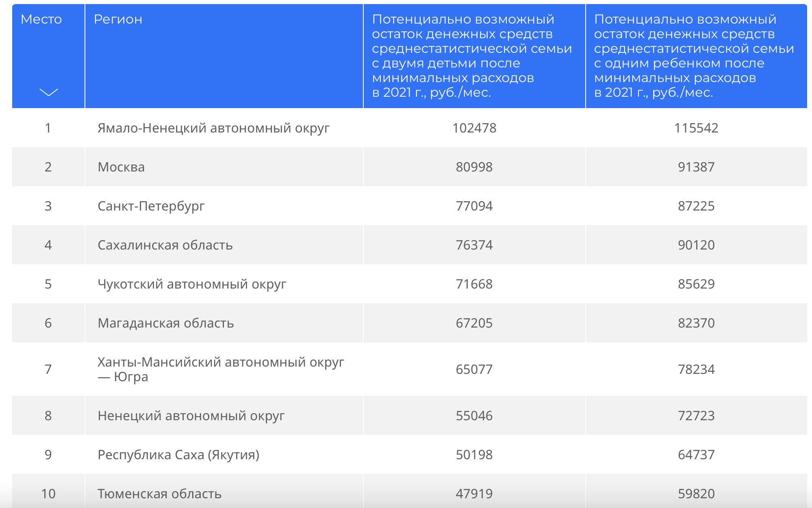
Task: Click rank 5 in Место column
Action: (x=48, y=284)
